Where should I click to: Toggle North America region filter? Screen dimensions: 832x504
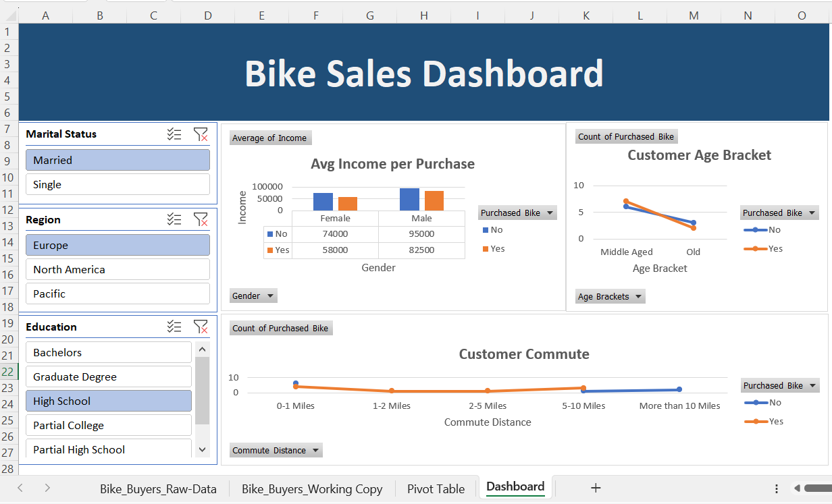[118, 269]
